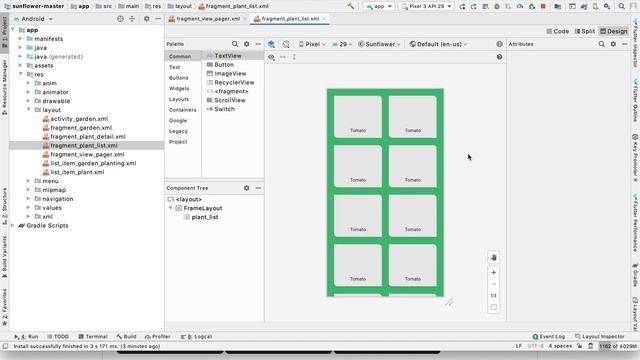
Task: Minimize the Palette panel
Action: [x=258, y=44]
